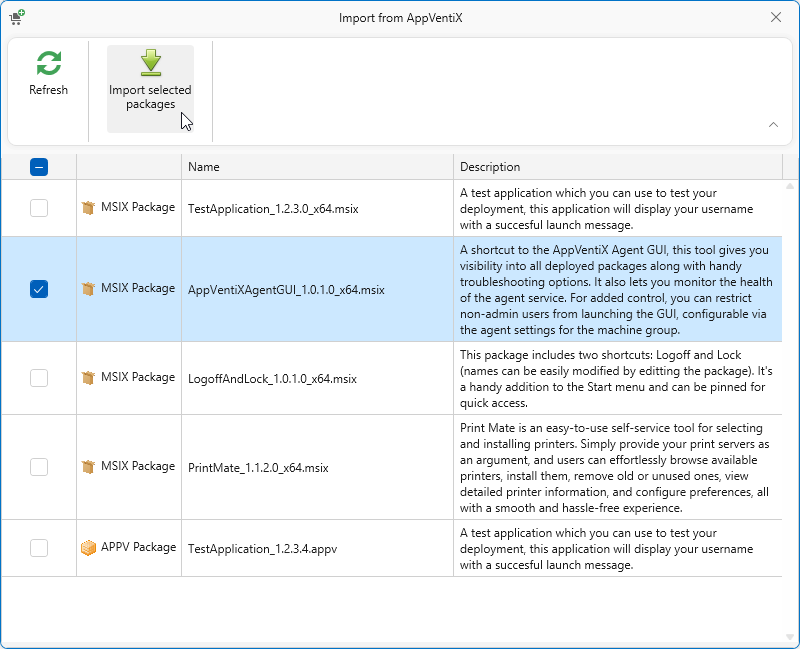Click Import selected packages button
Screen dimensions: 800x649
150,88
